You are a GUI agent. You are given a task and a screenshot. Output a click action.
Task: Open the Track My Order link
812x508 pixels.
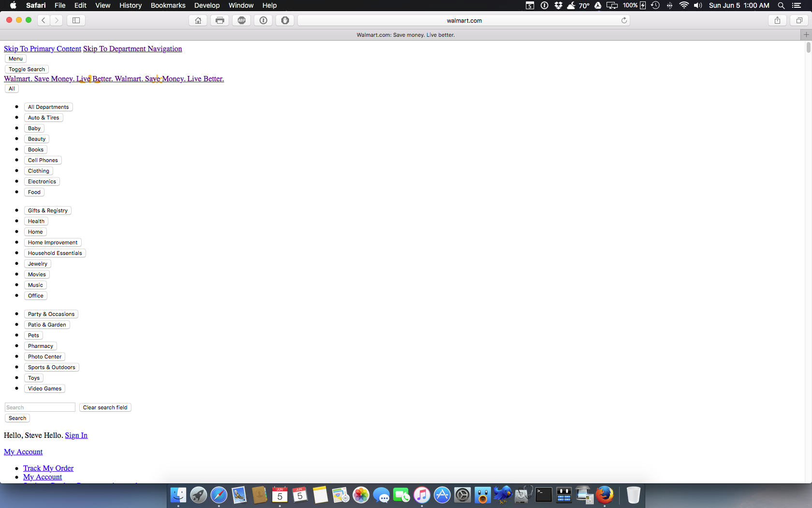point(48,468)
